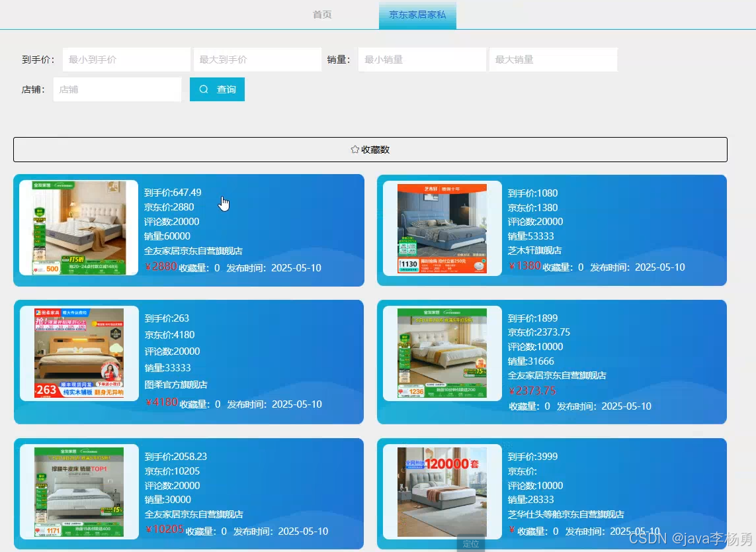The image size is (756, 552).
Task: Click text 京东价:2880
Action: pos(169,207)
